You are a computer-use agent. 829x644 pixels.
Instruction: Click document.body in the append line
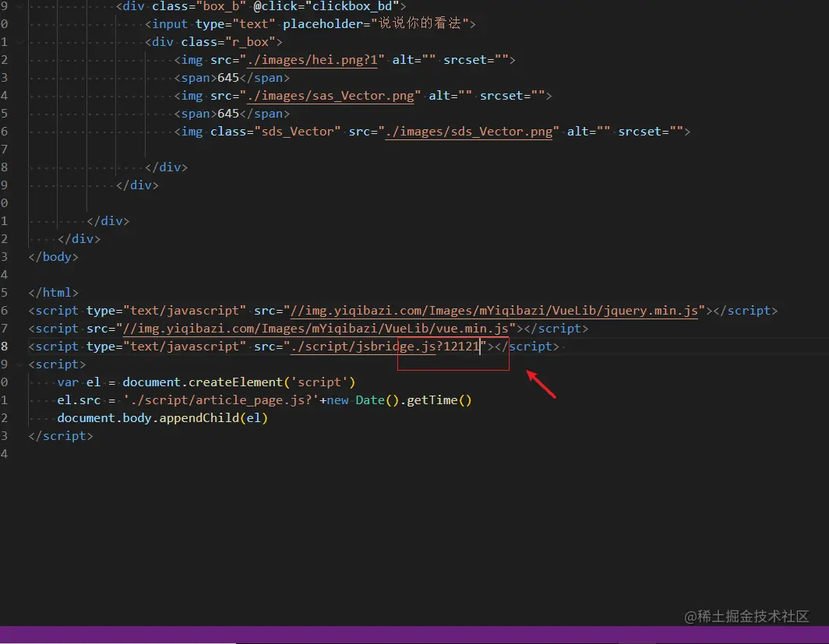point(104,418)
